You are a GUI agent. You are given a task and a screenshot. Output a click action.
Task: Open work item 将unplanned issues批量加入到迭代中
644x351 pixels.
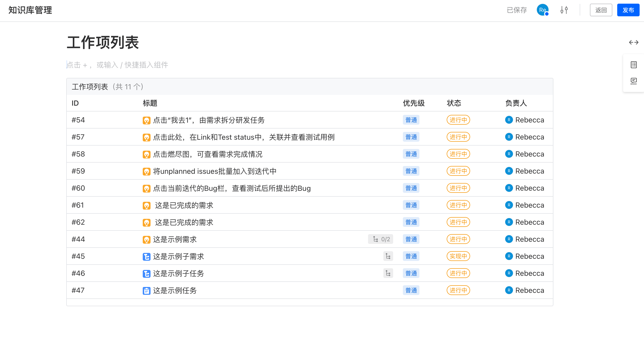click(x=215, y=171)
